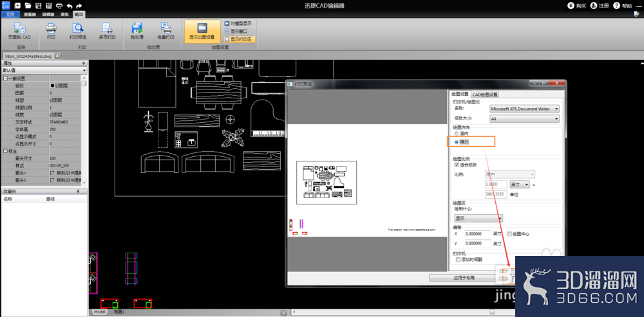Viewport: 644px width, 317px height.
Task: Click 对模型显示 option in ribbon
Action: (x=238, y=23)
